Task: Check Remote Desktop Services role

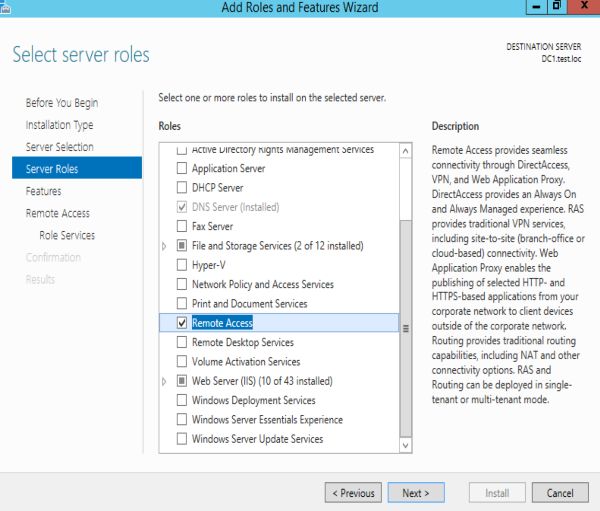Action: click(182, 342)
